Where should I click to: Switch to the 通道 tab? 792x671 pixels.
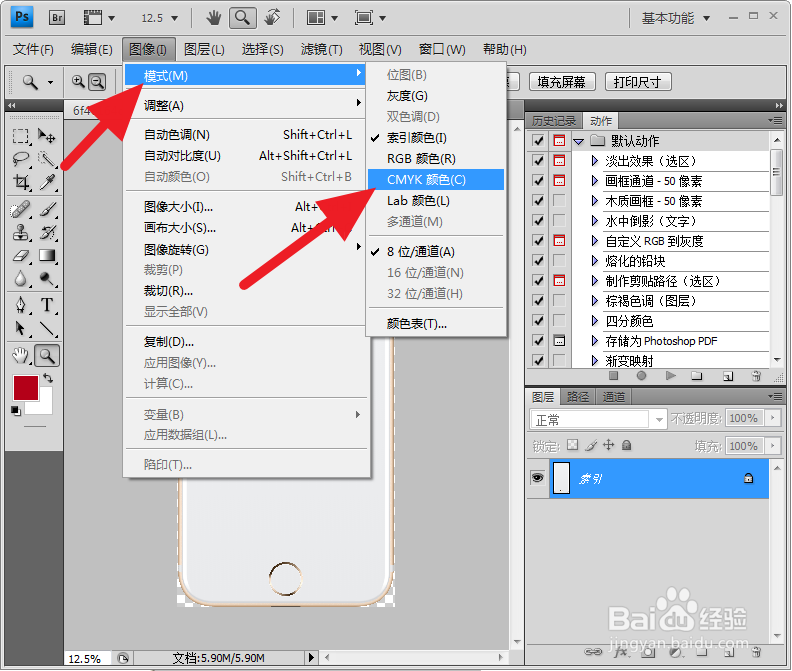613,397
